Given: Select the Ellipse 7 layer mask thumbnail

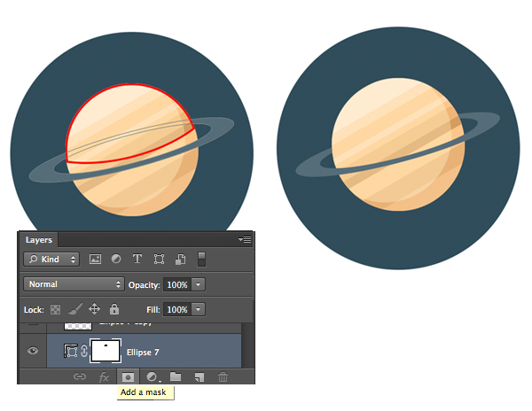Looking at the screenshot, I should (x=106, y=351).
